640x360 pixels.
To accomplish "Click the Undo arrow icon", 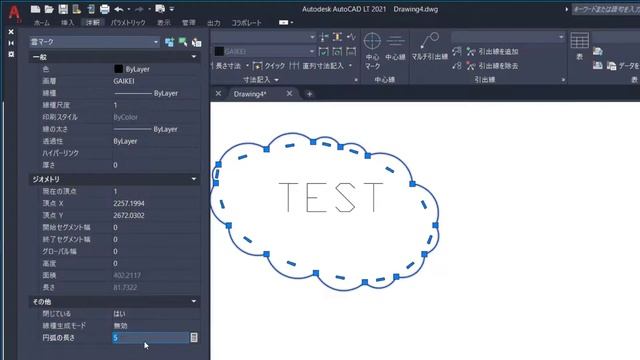I will tap(119, 9).
